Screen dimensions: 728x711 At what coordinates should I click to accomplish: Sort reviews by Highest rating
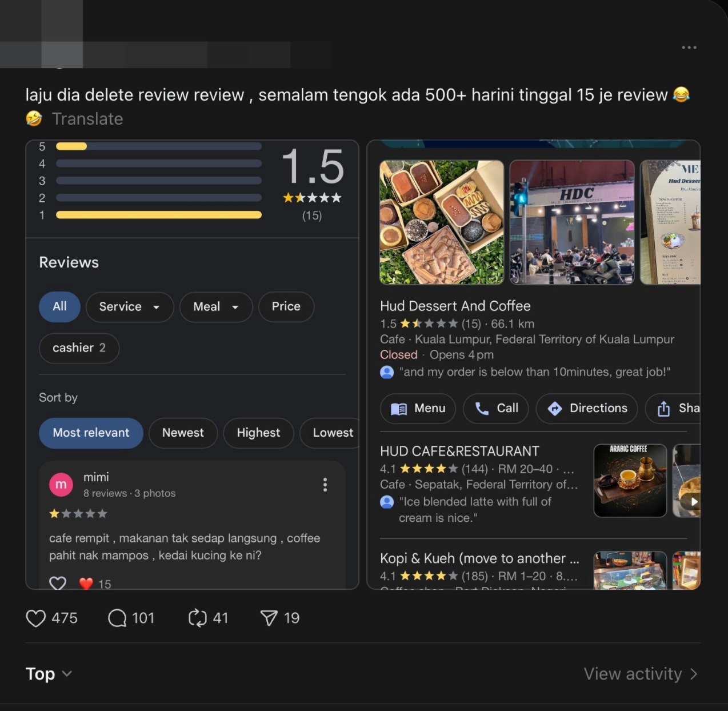coord(258,433)
